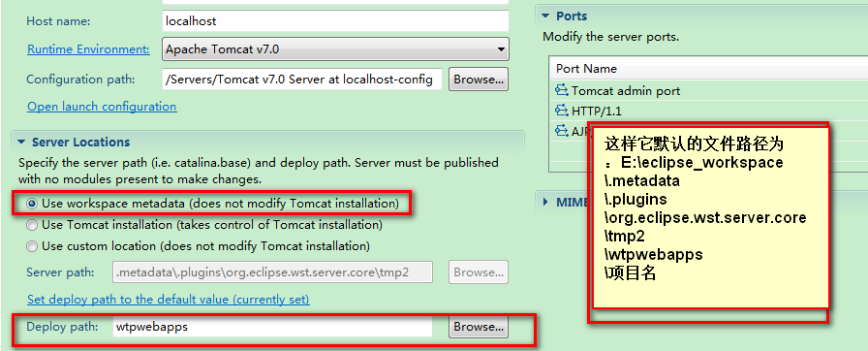This screenshot has height=351, width=868.
Task: Click Browse next to Deploy path
Action: (x=479, y=327)
